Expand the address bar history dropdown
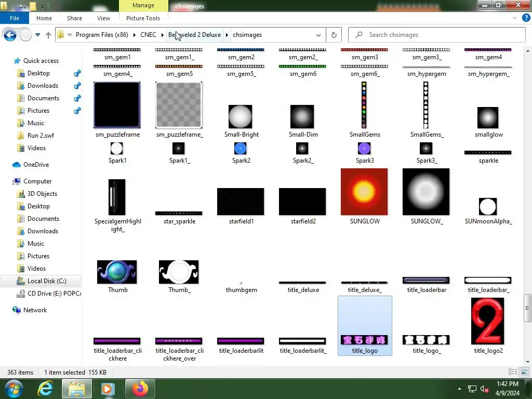The image size is (532, 399). point(318,35)
